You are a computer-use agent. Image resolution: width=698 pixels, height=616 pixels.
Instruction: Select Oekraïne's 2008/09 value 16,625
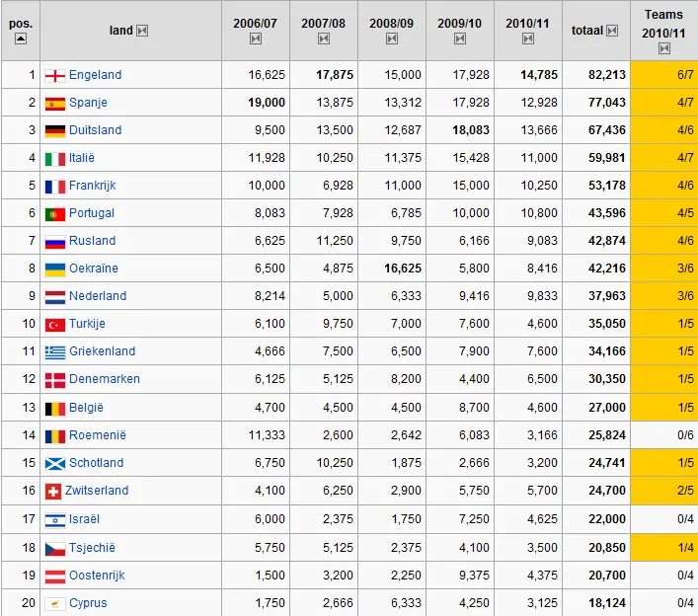(x=403, y=268)
